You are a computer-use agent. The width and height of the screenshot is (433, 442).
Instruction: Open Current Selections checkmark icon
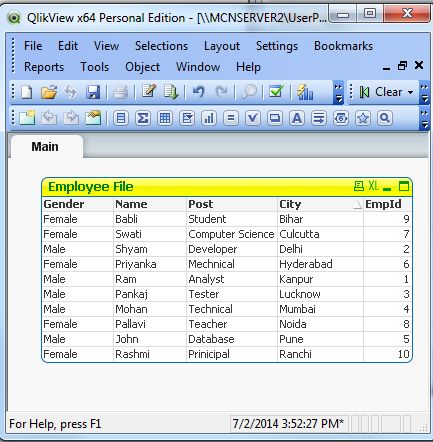coord(276,91)
